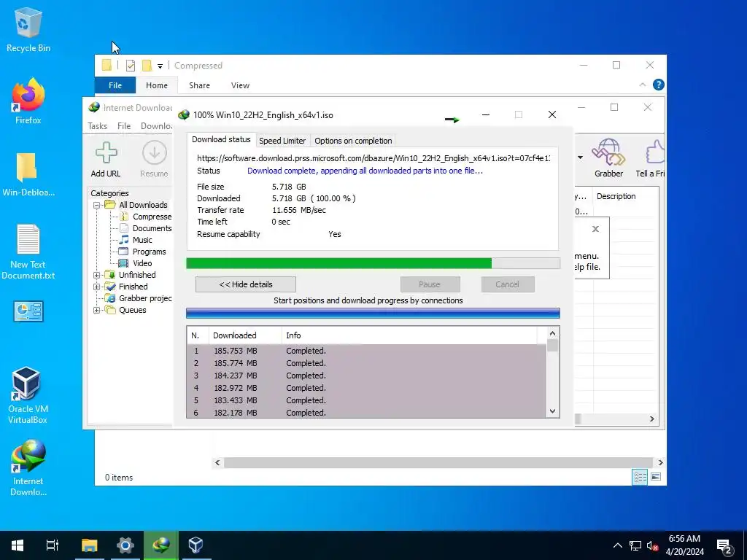Click the Cancel button
The width and height of the screenshot is (747, 560).
tap(508, 284)
